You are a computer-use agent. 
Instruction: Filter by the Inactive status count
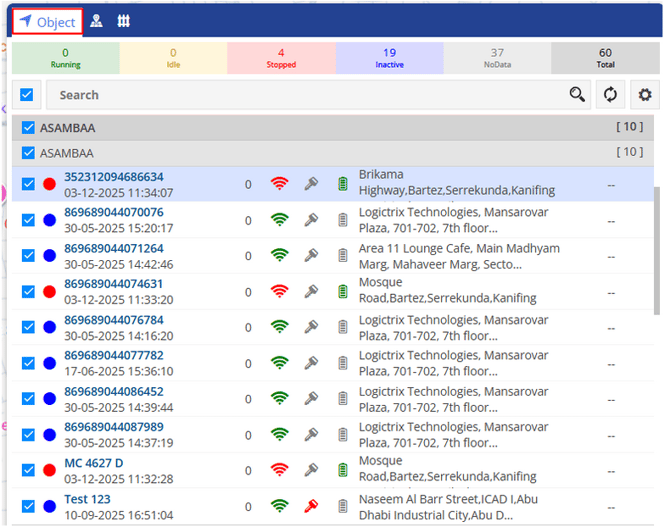tap(389, 58)
